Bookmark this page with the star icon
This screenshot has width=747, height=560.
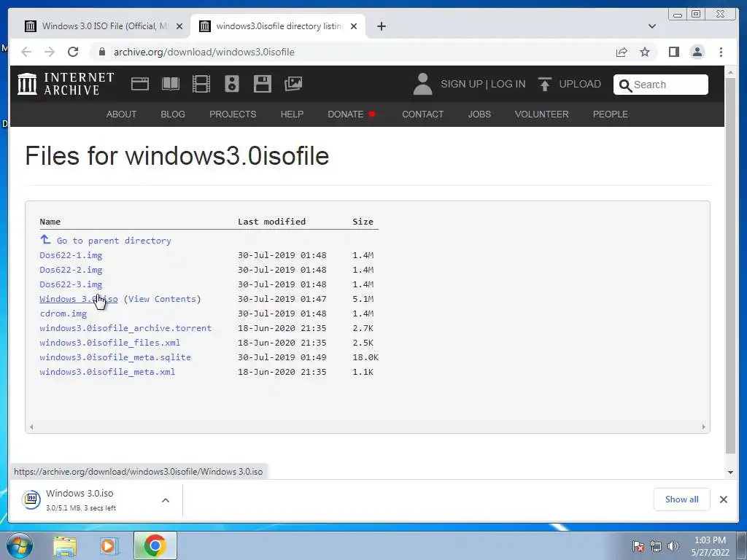645,52
